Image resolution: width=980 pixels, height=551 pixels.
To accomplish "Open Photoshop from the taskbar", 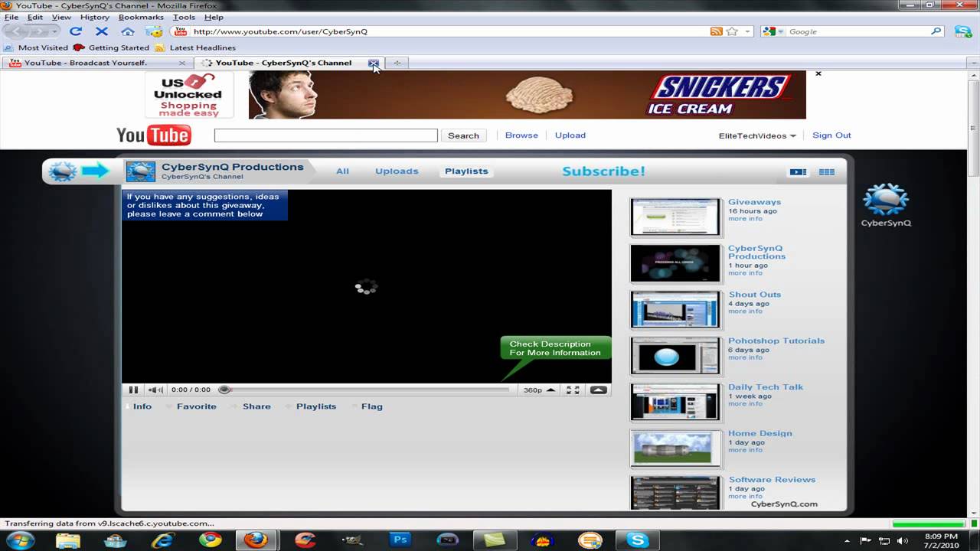I will tap(400, 540).
